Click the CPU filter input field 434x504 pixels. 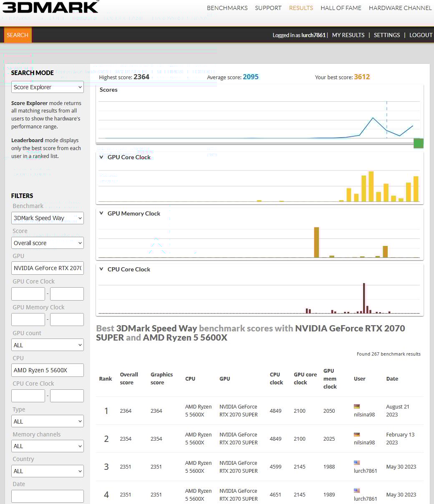pyautogui.click(x=47, y=370)
